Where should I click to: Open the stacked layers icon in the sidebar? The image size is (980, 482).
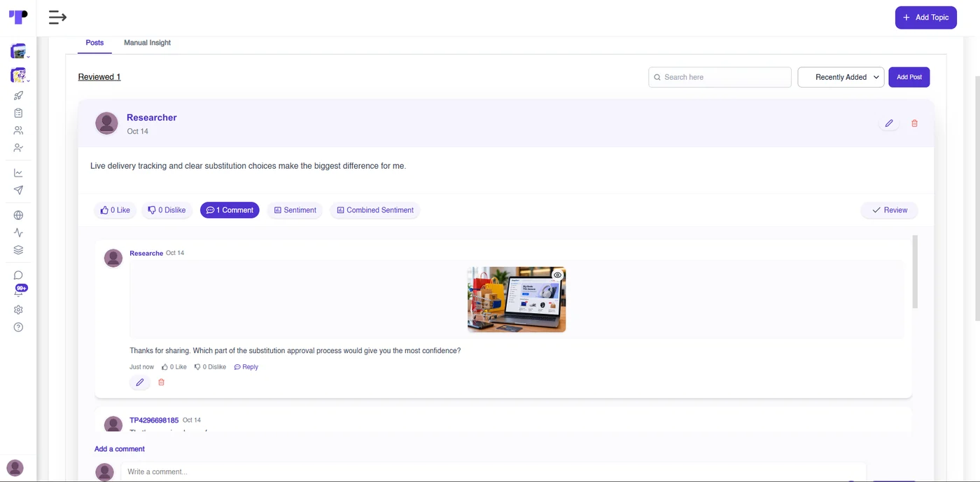pyautogui.click(x=18, y=250)
